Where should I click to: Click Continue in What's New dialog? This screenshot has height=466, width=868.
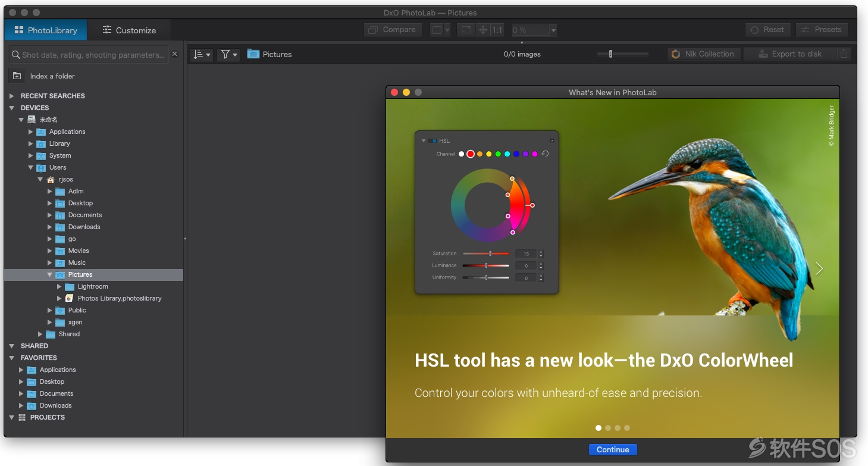pyautogui.click(x=613, y=449)
